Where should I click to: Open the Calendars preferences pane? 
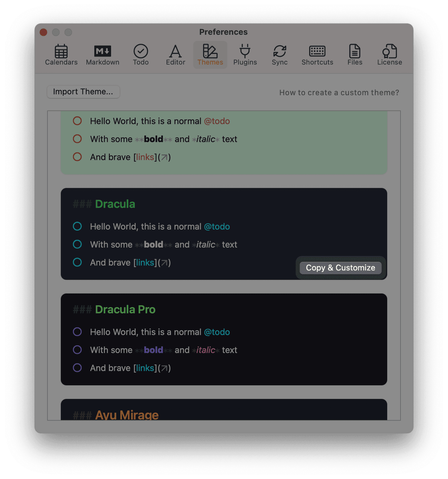(x=61, y=55)
